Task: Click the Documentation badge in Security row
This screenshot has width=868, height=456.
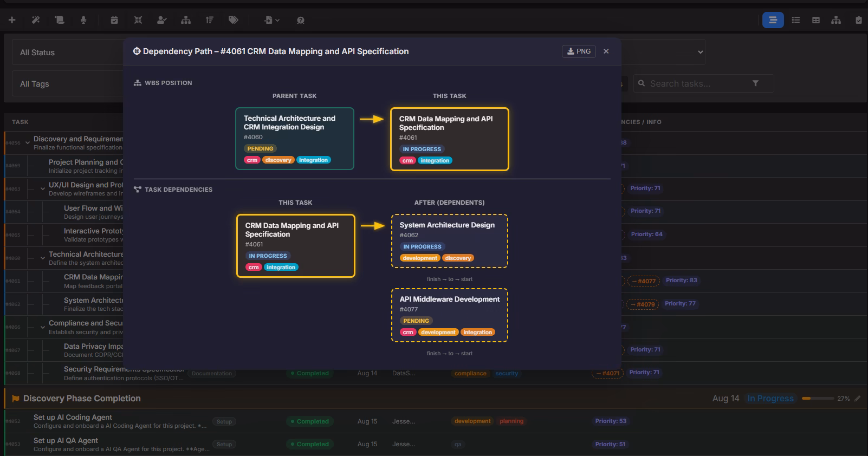Action: [x=212, y=374]
